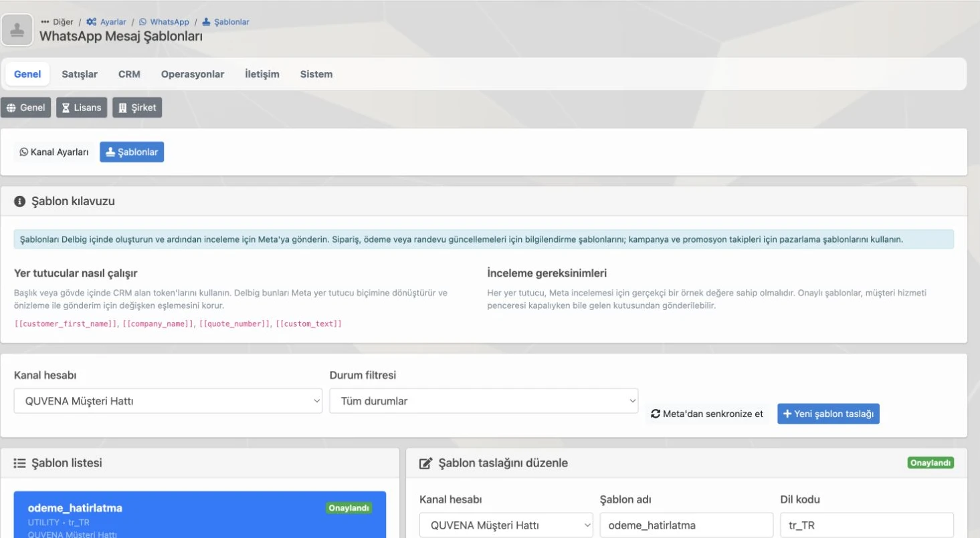
Task: Click the Lisans button
Action: pyautogui.click(x=82, y=108)
